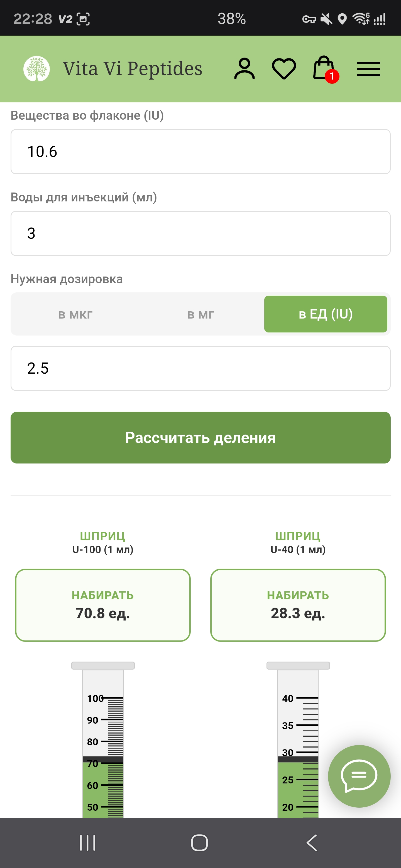This screenshot has width=401, height=868.
Task: Open the hamburger menu
Action: pyautogui.click(x=369, y=69)
